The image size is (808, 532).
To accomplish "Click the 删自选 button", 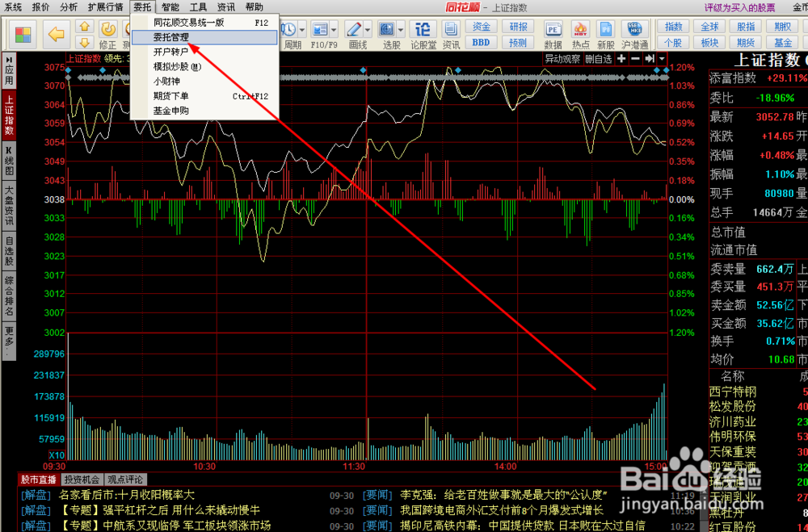I will [x=598, y=59].
